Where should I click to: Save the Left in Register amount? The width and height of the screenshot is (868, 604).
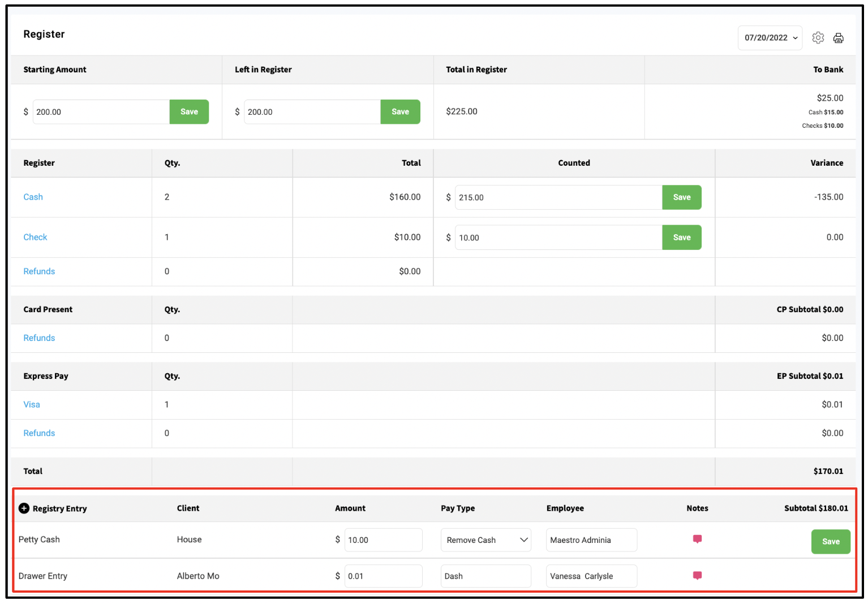tap(400, 112)
